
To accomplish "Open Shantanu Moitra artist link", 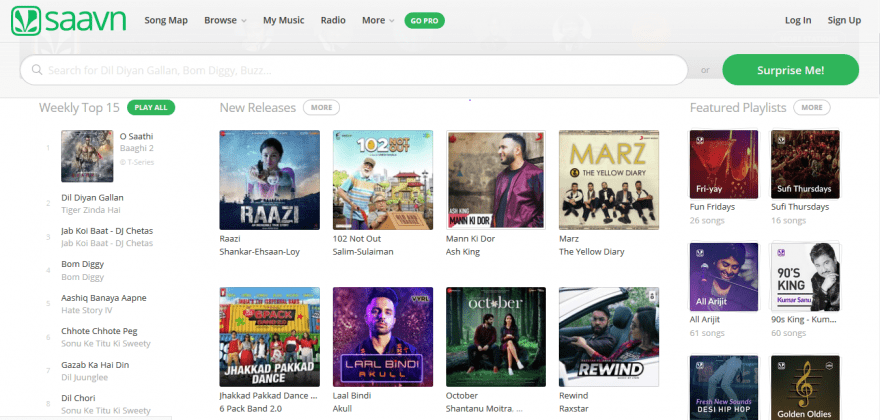I will [484, 409].
